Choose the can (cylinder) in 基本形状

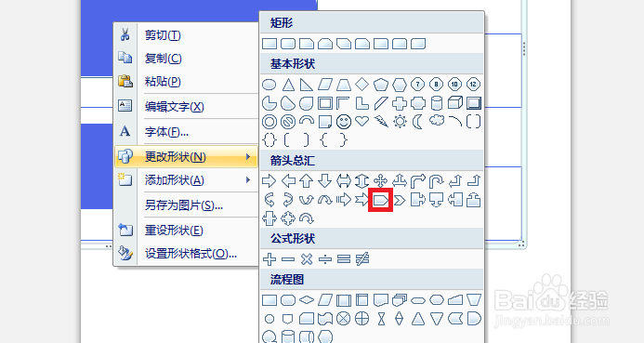click(436, 103)
